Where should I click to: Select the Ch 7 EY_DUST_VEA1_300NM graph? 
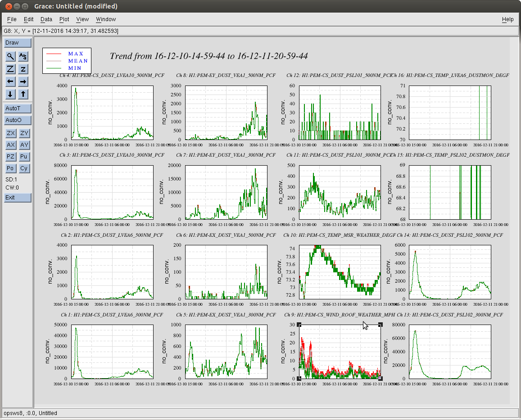226,192
